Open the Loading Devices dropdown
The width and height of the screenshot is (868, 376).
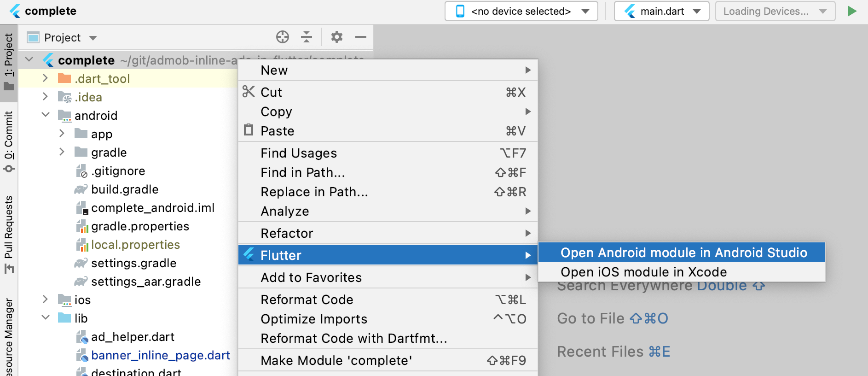(x=775, y=11)
